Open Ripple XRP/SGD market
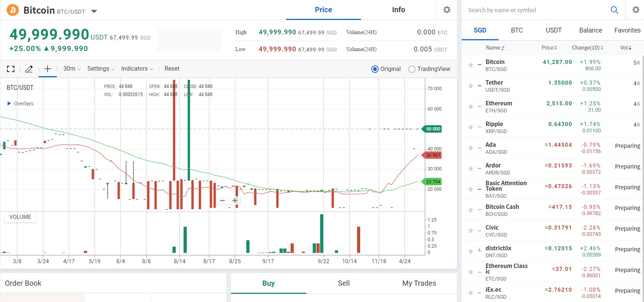The width and height of the screenshot is (644, 302). pos(552,127)
